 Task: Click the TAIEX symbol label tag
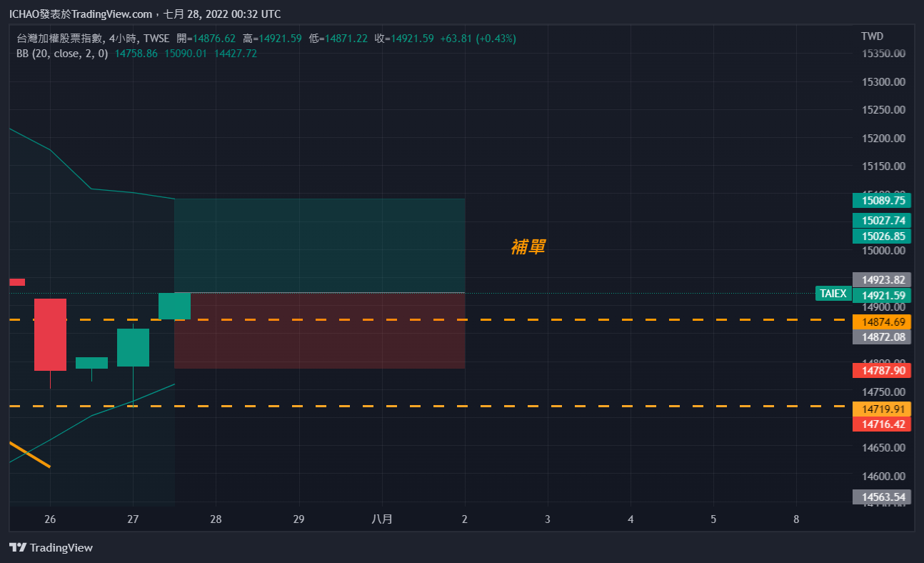833,294
